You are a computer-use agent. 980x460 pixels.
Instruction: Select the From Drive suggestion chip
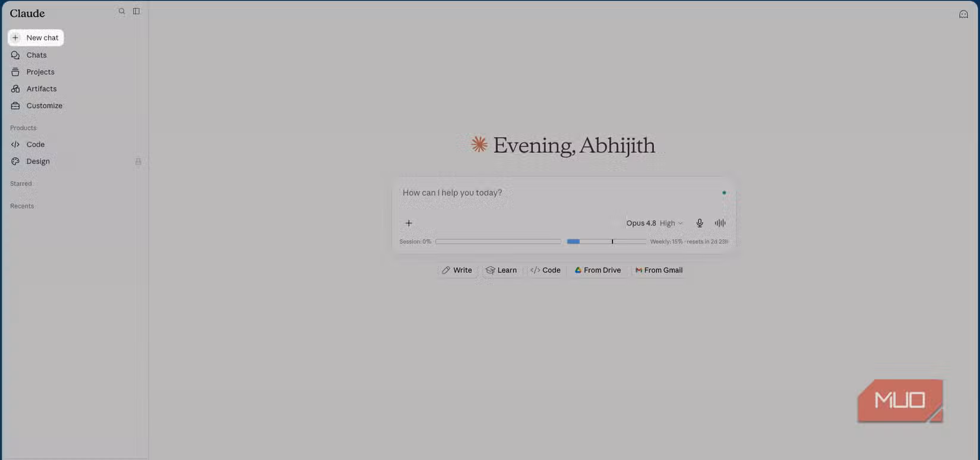tap(598, 270)
